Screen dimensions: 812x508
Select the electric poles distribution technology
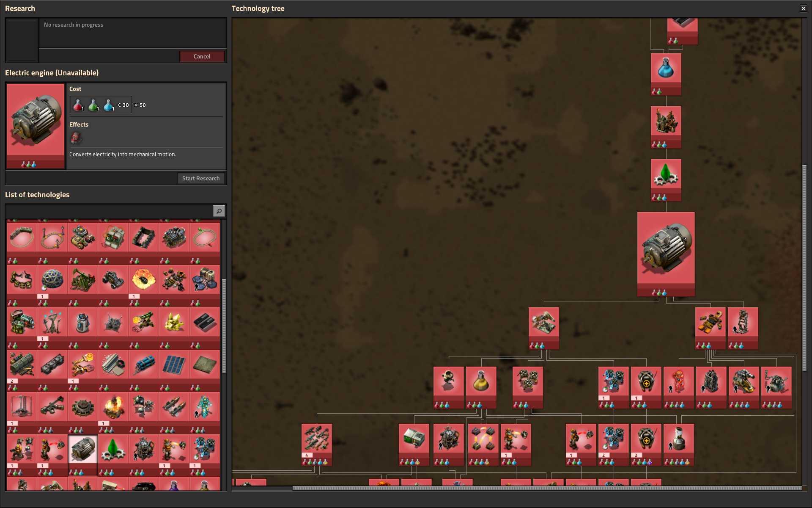click(52, 328)
